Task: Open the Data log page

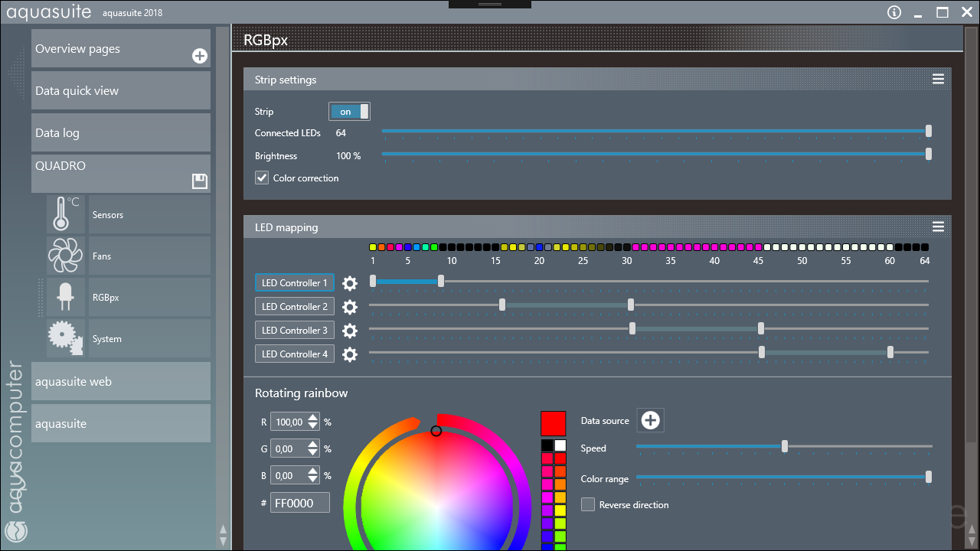Action: (120, 132)
